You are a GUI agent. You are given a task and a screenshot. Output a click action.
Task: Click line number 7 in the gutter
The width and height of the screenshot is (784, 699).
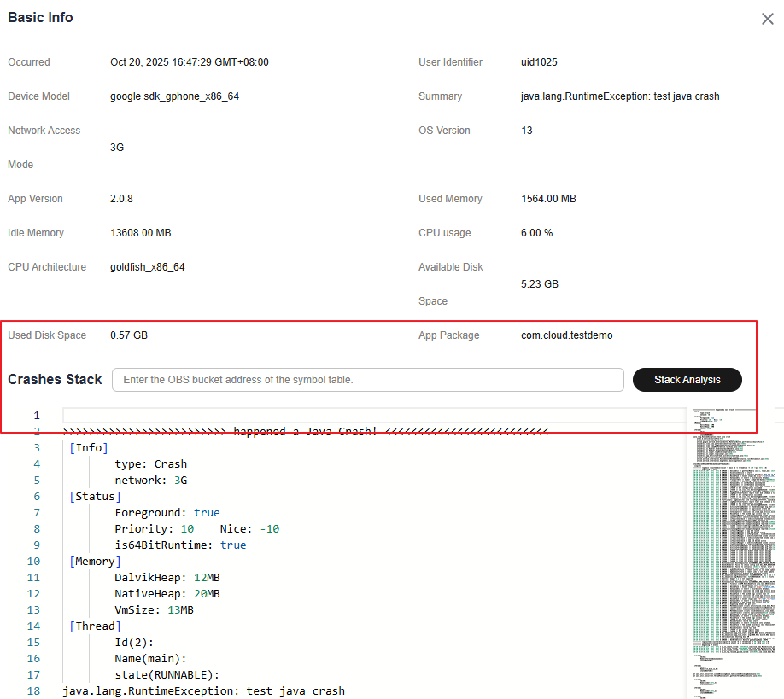pos(35,513)
